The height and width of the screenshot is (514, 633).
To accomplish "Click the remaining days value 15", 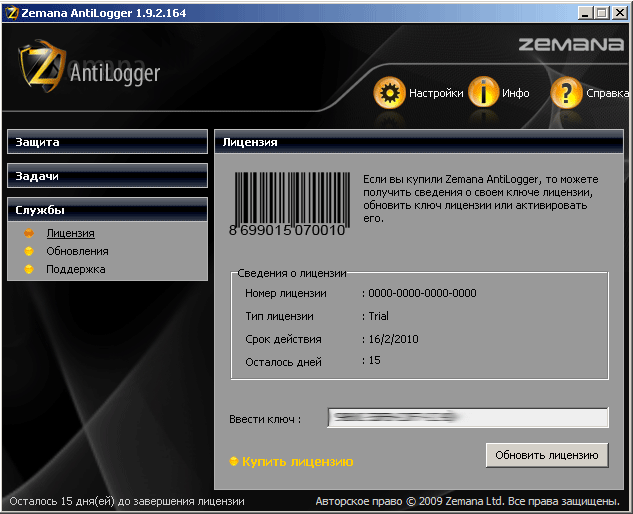I will pos(374,360).
